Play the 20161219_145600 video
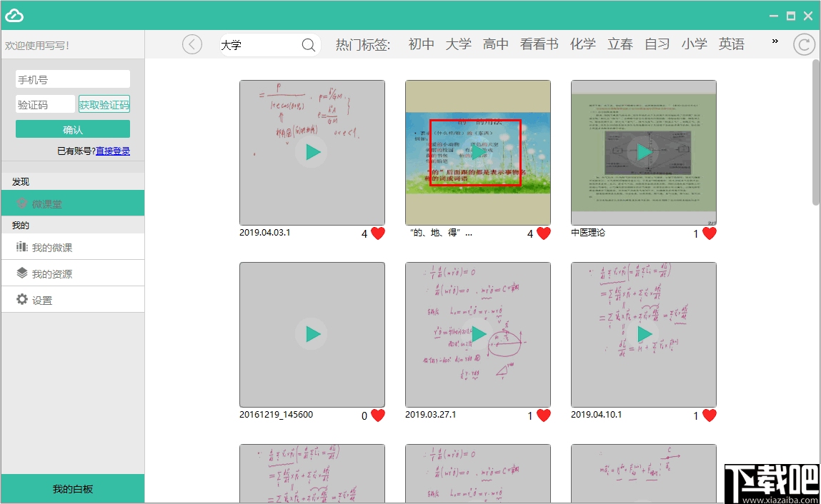Image resolution: width=821 pixels, height=504 pixels. (x=312, y=334)
